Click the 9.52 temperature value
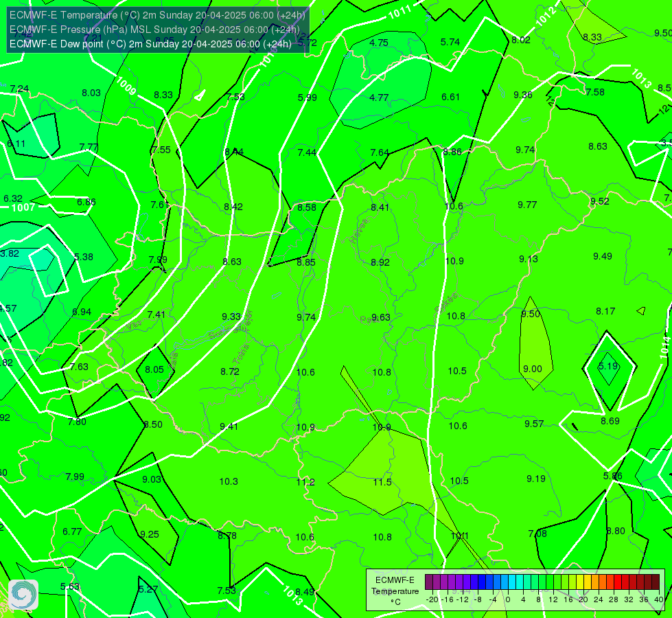Image resolution: width=672 pixels, height=618 pixels. tap(599, 202)
